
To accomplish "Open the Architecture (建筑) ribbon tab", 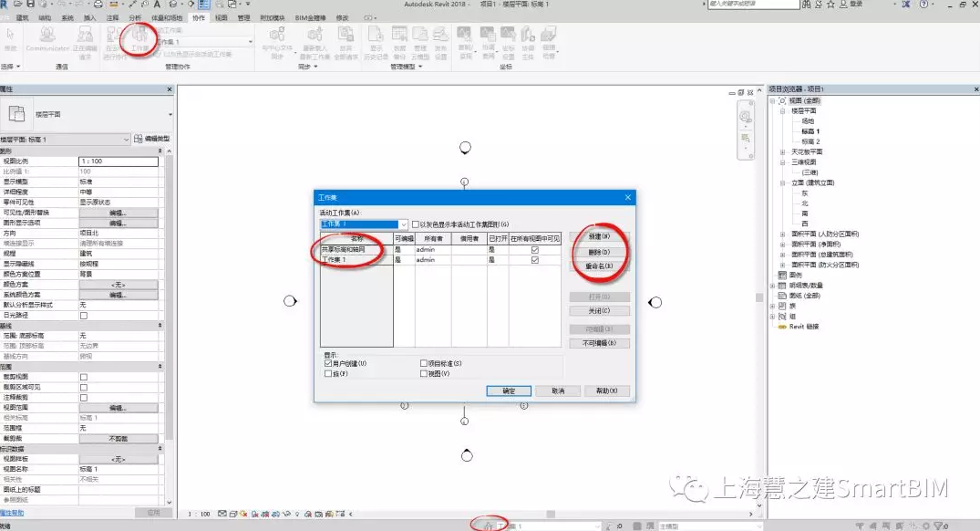I will point(22,18).
